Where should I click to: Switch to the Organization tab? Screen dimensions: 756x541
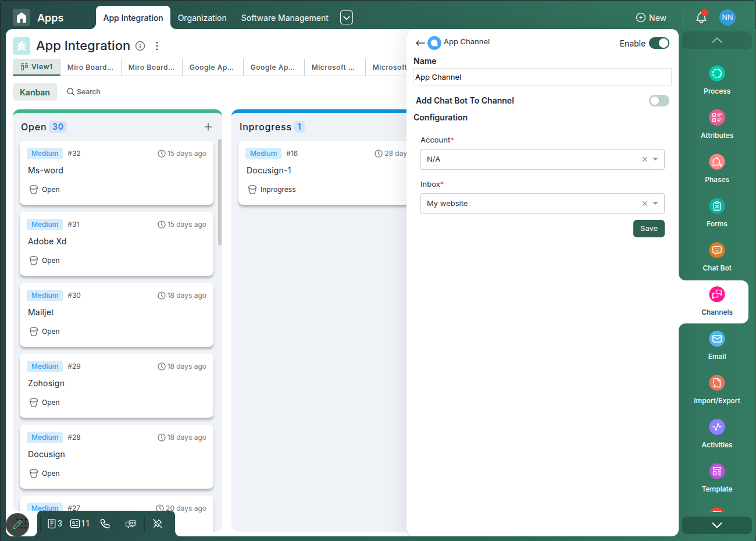(202, 18)
